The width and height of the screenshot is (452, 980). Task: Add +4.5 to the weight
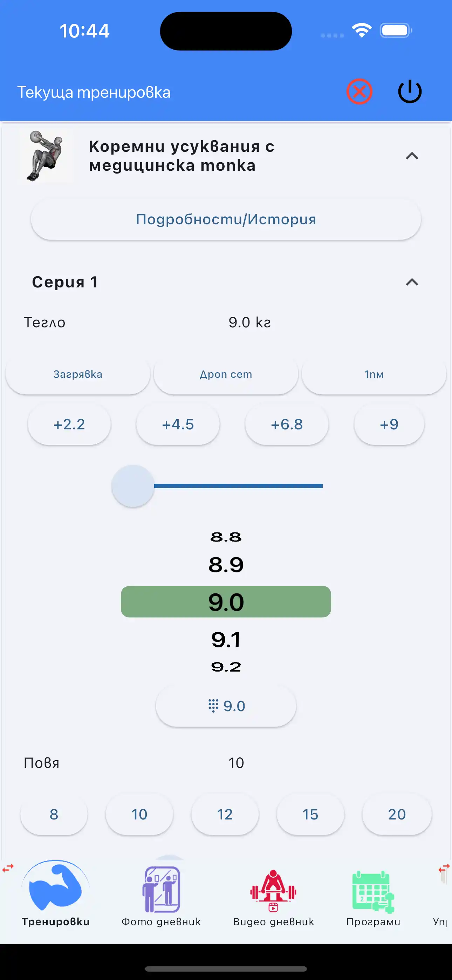(x=178, y=424)
